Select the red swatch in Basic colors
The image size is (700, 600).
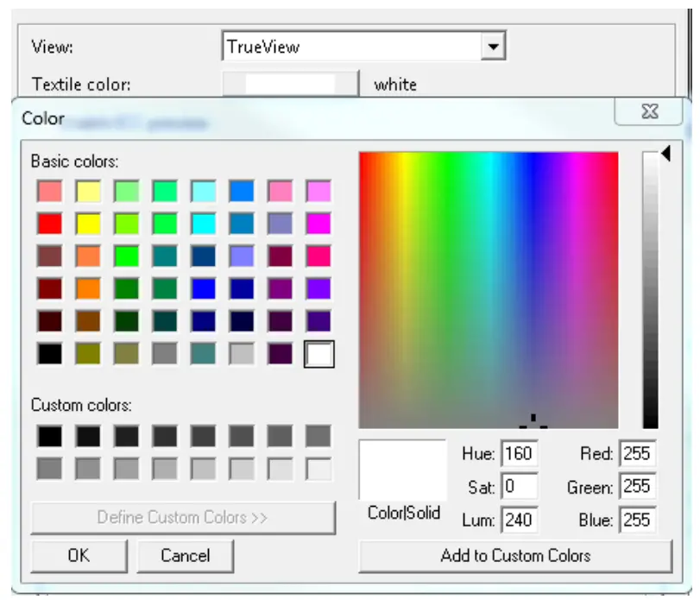click(x=49, y=223)
